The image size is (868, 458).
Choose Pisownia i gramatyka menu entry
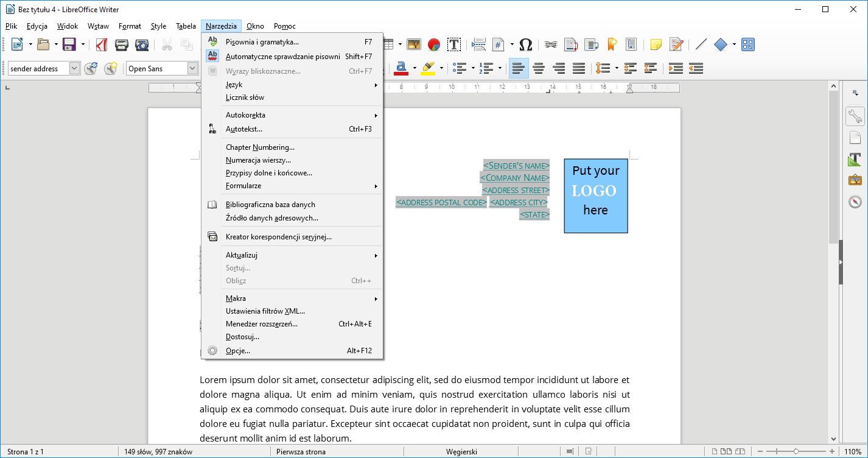pos(292,42)
